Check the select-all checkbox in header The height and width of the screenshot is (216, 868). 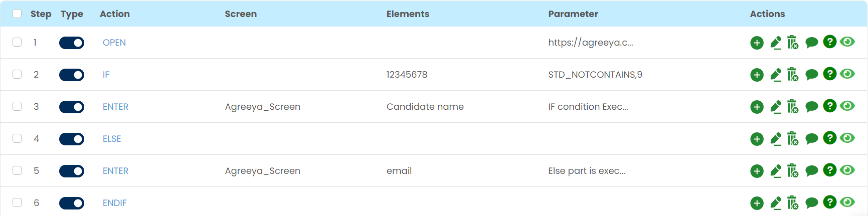click(17, 14)
